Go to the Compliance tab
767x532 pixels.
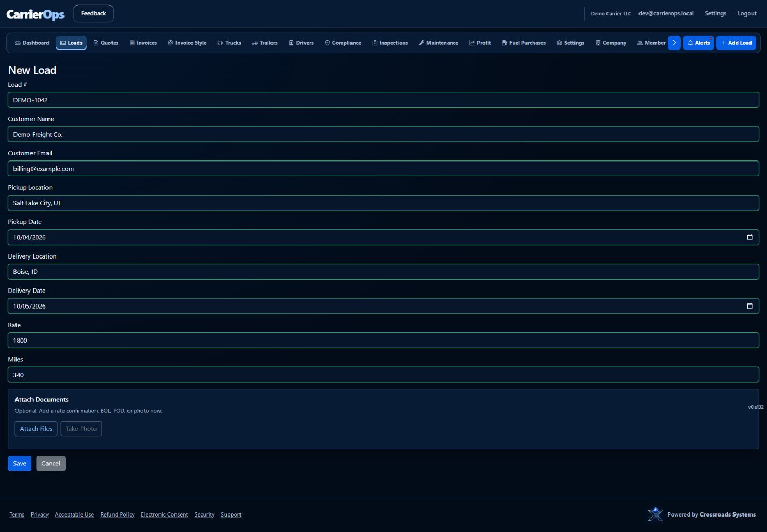pyautogui.click(x=343, y=43)
